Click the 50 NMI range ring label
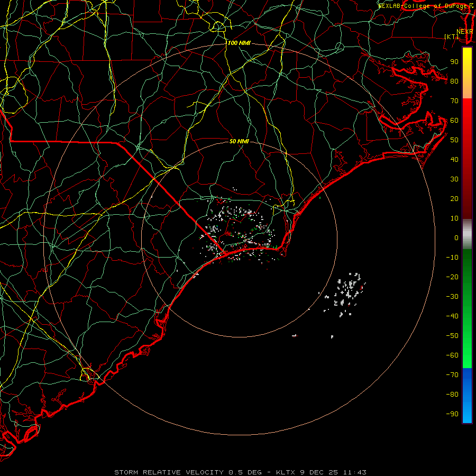This screenshot has height=476, width=476. [x=239, y=141]
